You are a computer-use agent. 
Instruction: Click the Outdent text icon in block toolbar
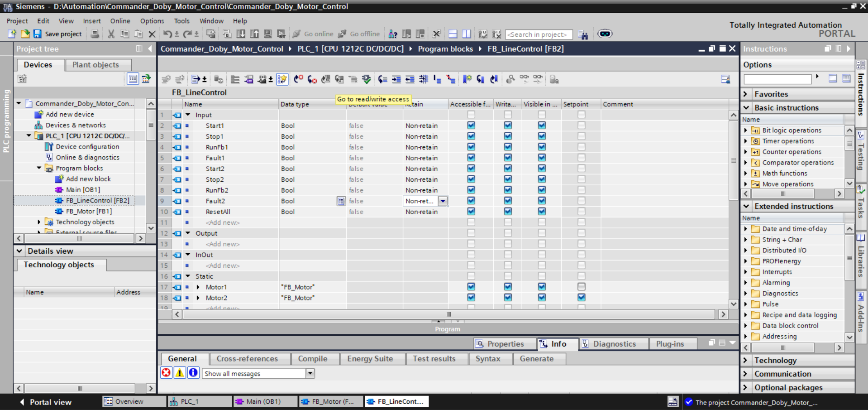(410, 79)
